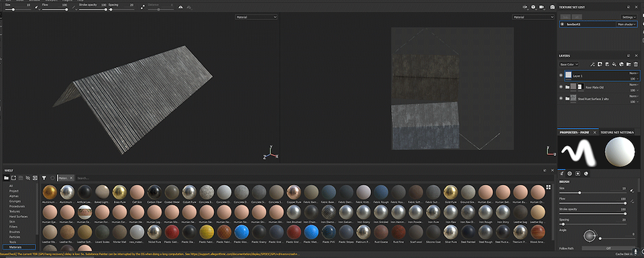Select the Grunges shelf category
Screen dimensions: 644x258
pos(14,201)
